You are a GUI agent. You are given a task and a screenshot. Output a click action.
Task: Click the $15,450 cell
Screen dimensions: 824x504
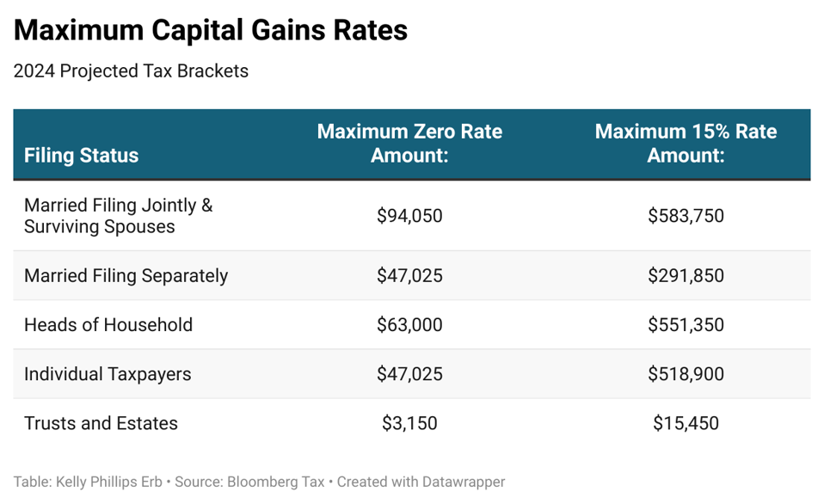pyautogui.click(x=686, y=423)
